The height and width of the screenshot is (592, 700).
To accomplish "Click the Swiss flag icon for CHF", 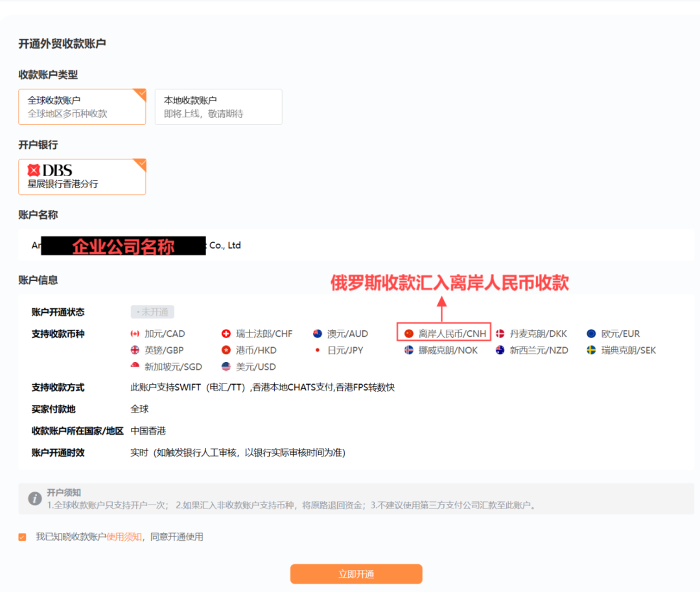I will point(226,334).
